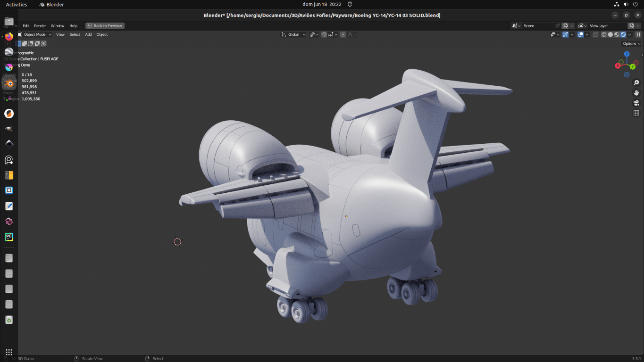
Task: Open Global transform orientation dropdown
Action: pyautogui.click(x=293, y=34)
